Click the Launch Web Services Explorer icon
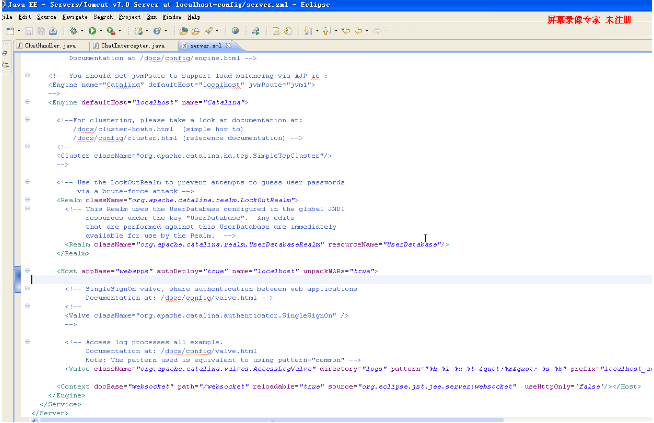Screen dimensions: 654x423 [x=256, y=31]
